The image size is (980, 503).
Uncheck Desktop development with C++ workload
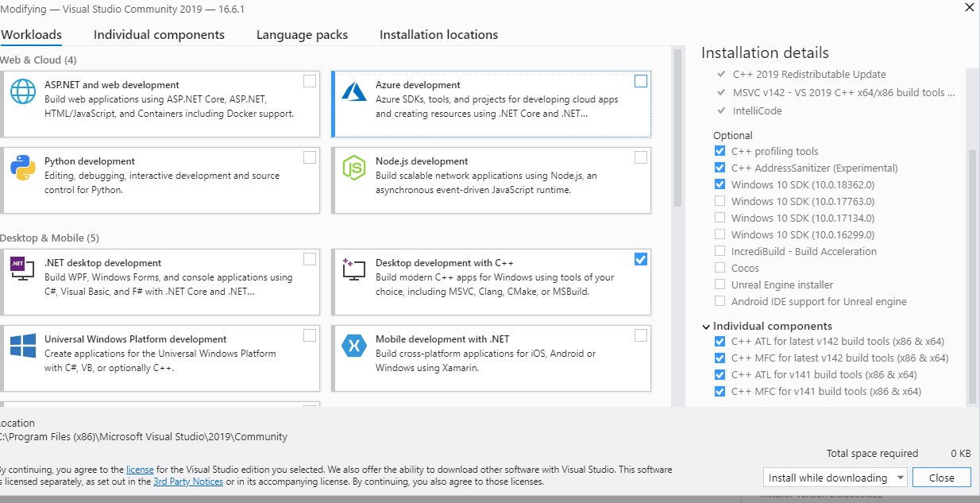click(641, 259)
